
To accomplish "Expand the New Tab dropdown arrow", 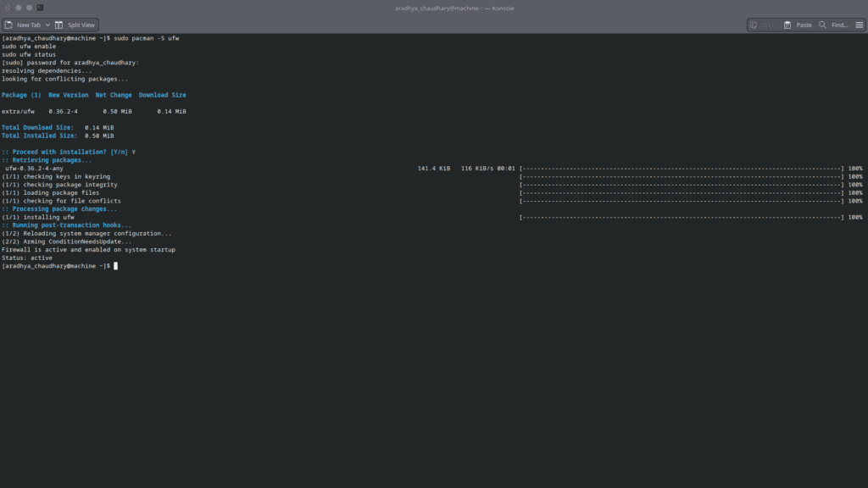I will [x=47, y=25].
